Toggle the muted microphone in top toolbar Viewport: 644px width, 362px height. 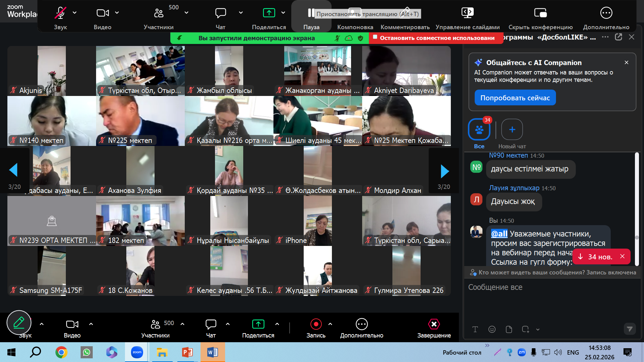pyautogui.click(x=60, y=13)
